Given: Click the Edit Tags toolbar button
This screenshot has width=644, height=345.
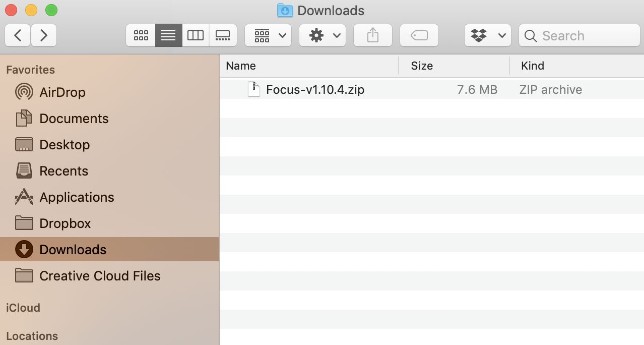Looking at the screenshot, I should point(419,35).
